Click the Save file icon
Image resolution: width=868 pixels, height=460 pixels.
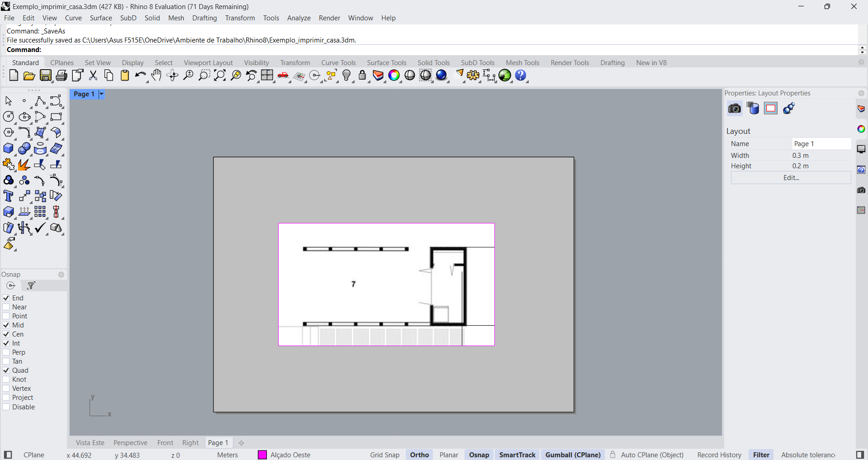46,76
